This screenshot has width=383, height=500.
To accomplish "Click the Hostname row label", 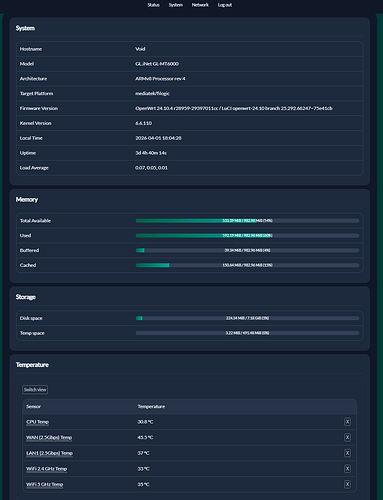I will click(x=31, y=49).
